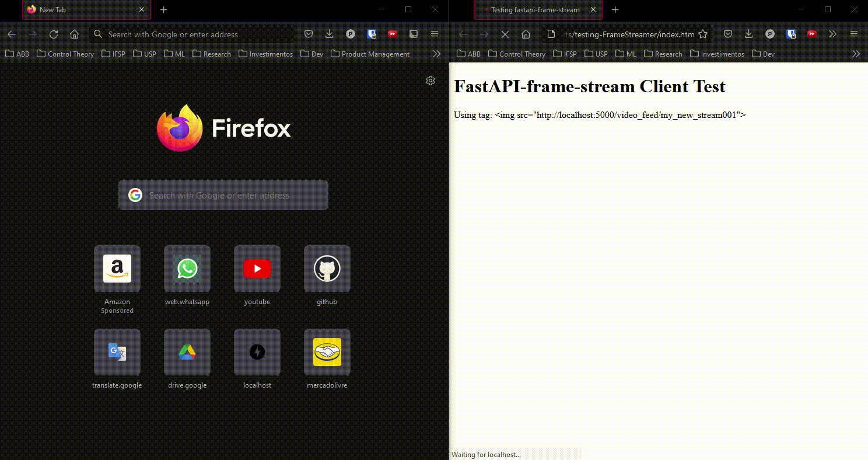Show extra extensions via the toolbar double-chevron
Screen dimensions: 868x460
pos(833,34)
